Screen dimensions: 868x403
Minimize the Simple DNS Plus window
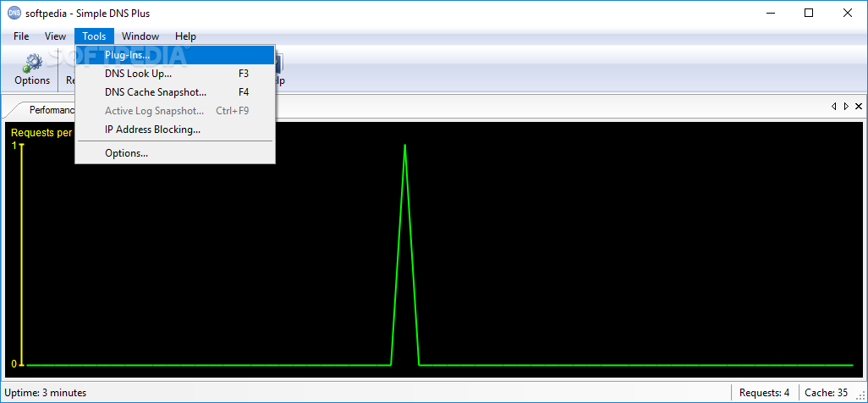point(770,14)
